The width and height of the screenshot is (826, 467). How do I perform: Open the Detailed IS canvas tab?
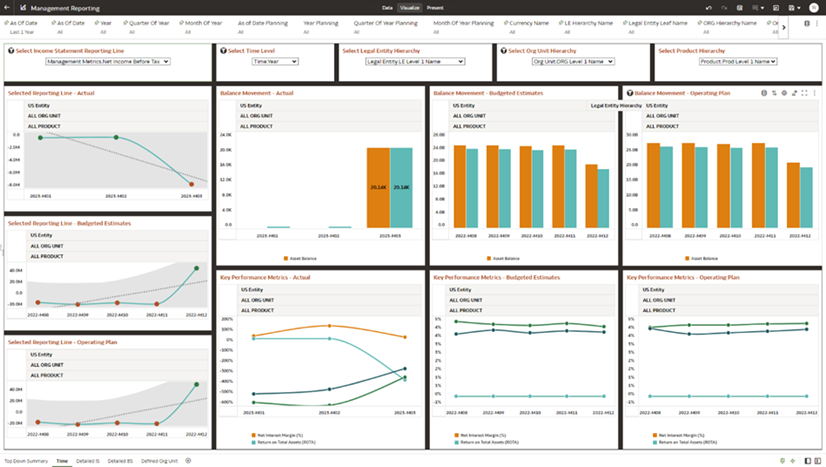coord(87,461)
